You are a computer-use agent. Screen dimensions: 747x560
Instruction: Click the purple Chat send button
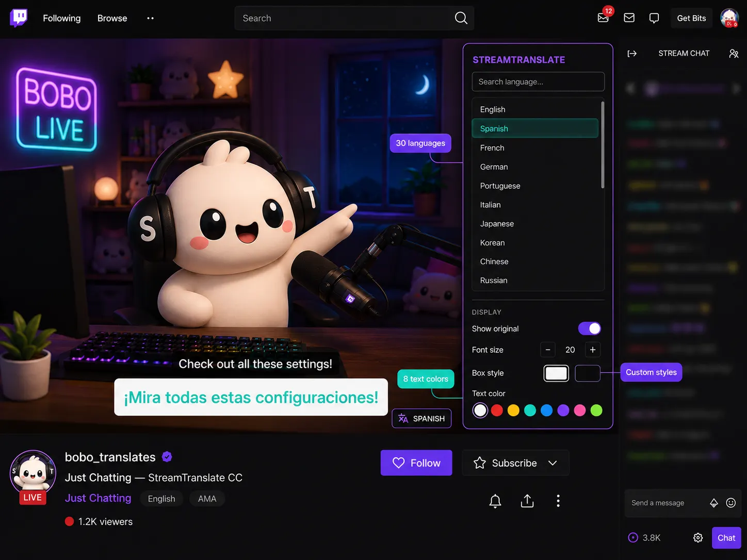point(726,538)
